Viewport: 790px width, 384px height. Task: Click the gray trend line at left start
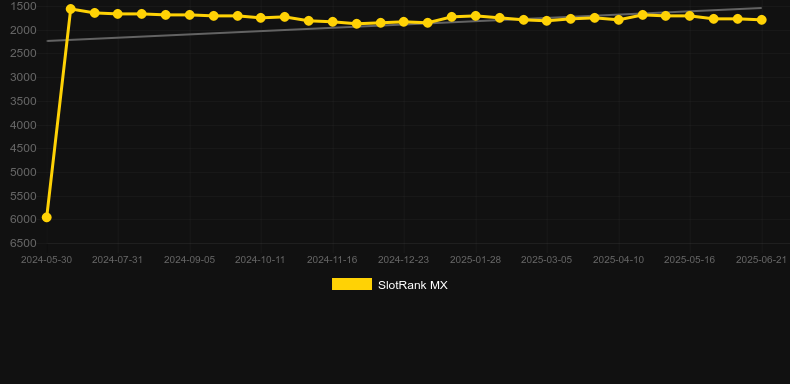click(49, 41)
